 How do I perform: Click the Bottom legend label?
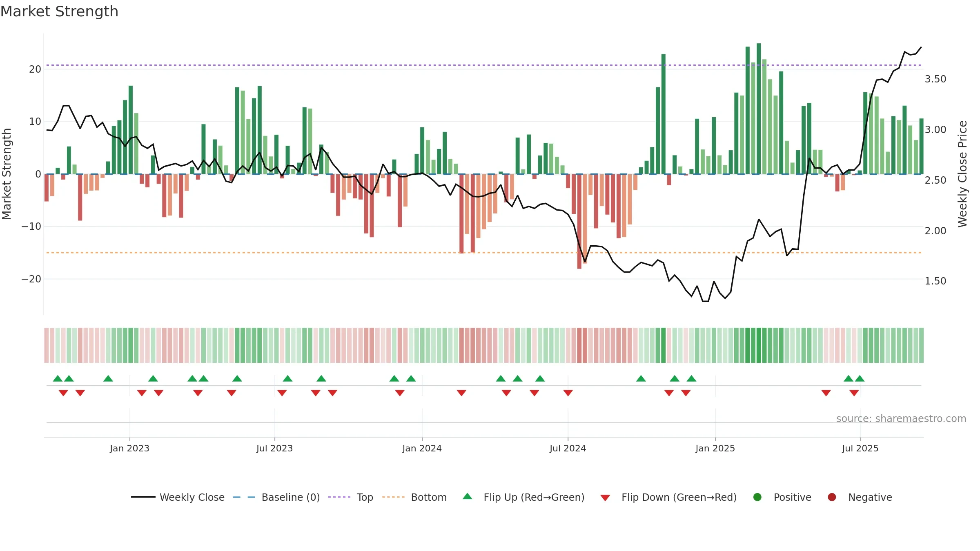tap(429, 497)
